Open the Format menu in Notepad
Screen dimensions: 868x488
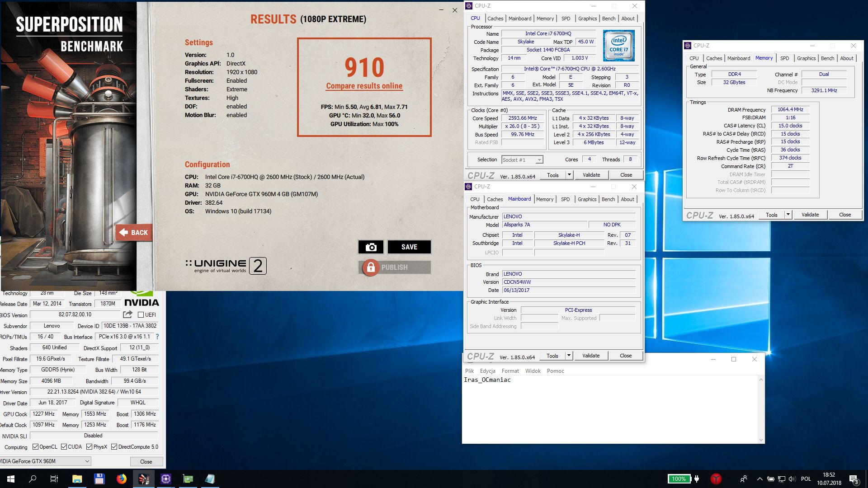tap(510, 371)
